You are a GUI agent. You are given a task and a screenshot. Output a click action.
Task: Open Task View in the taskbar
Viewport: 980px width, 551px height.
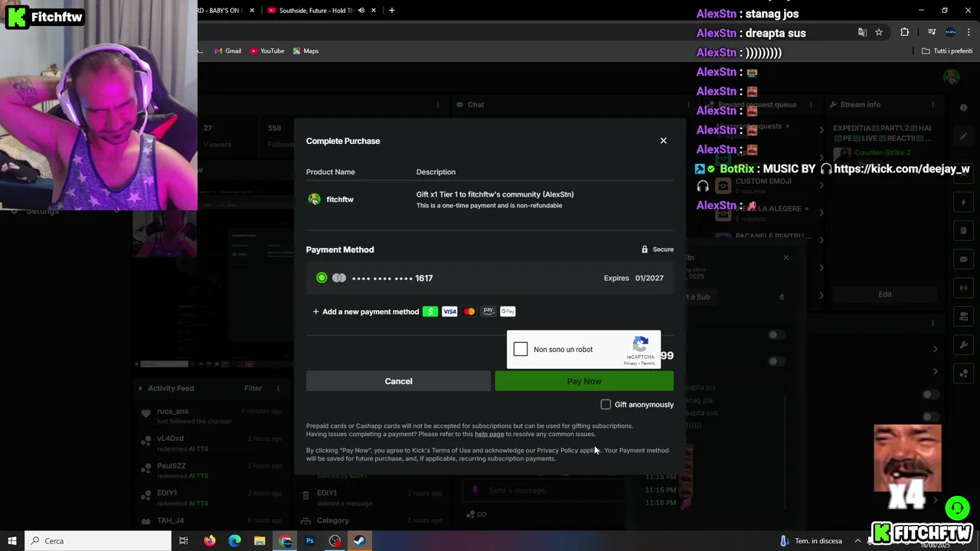184,541
